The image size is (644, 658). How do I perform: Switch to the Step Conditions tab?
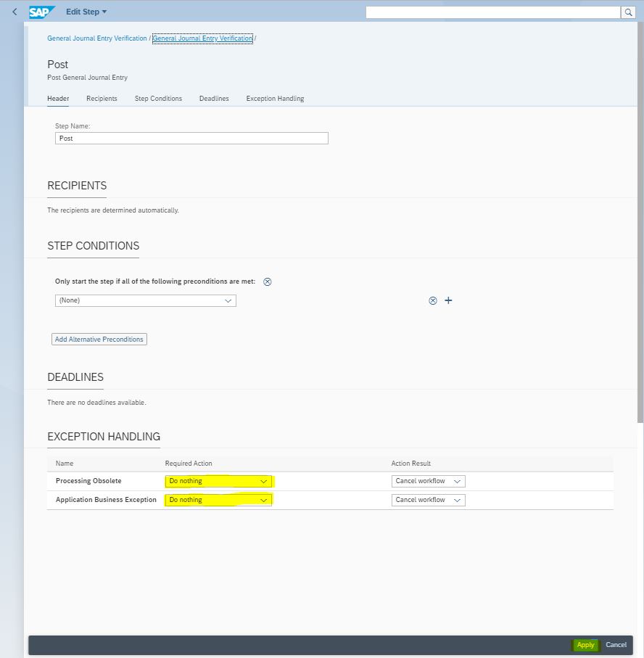pos(158,99)
